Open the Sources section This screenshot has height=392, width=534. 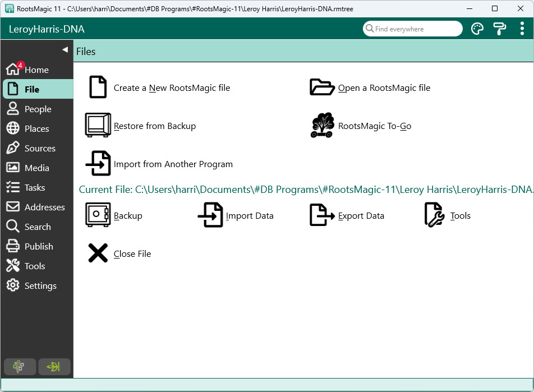click(37, 148)
